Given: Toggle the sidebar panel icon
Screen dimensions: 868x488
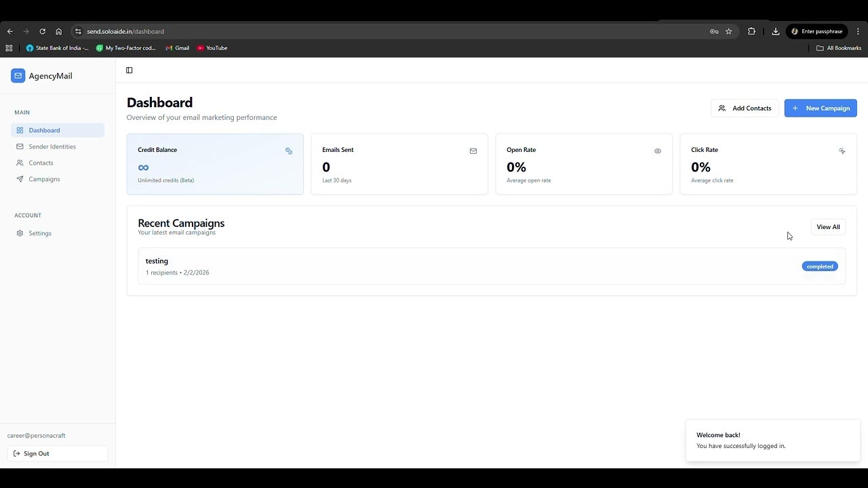Looking at the screenshot, I should tap(130, 70).
